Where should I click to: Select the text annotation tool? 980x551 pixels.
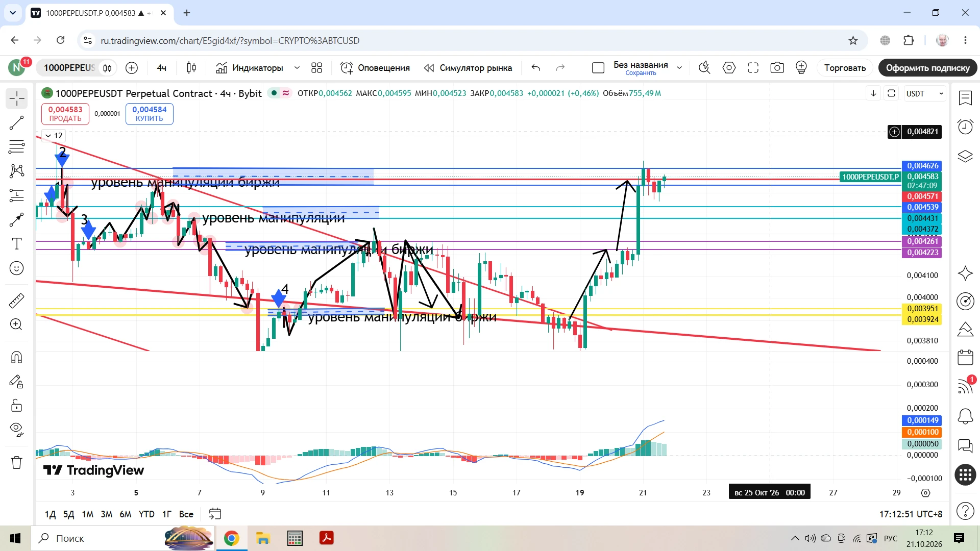pyautogui.click(x=17, y=244)
